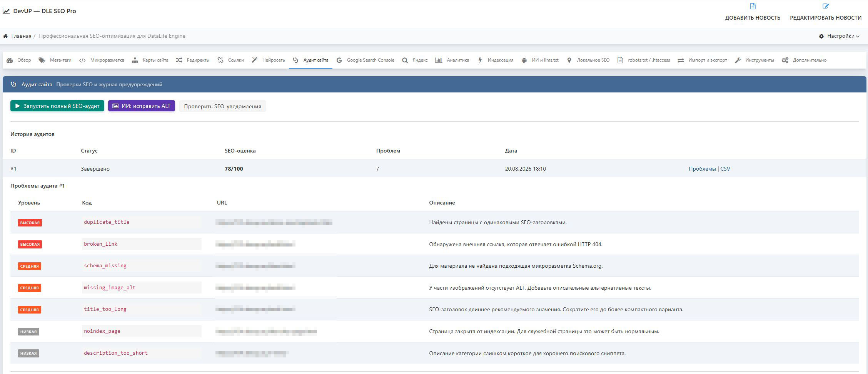868x374 pixels.
Task: Click the DevUP chart logo icon
Action: coord(6,11)
